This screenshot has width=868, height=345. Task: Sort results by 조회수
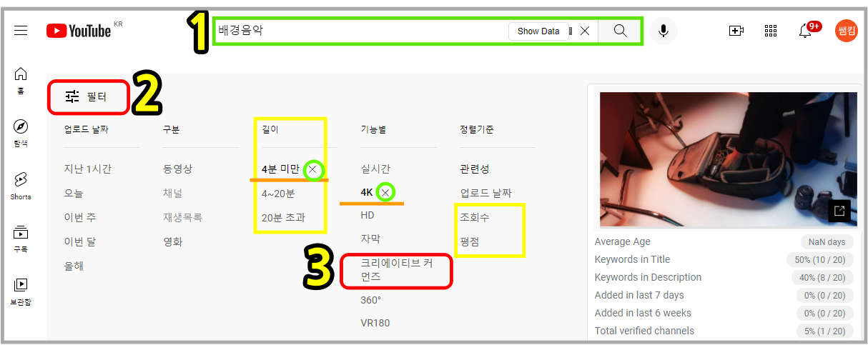pos(475,217)
